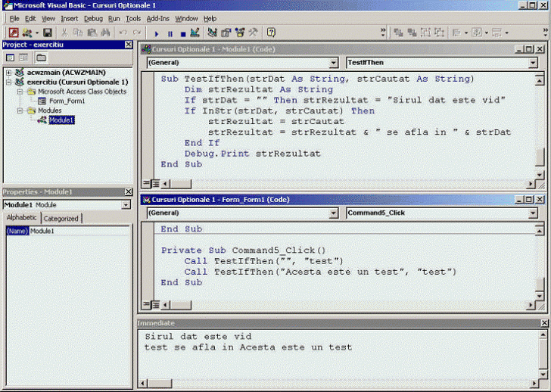Open the Run menu

[x=114, y=19]
